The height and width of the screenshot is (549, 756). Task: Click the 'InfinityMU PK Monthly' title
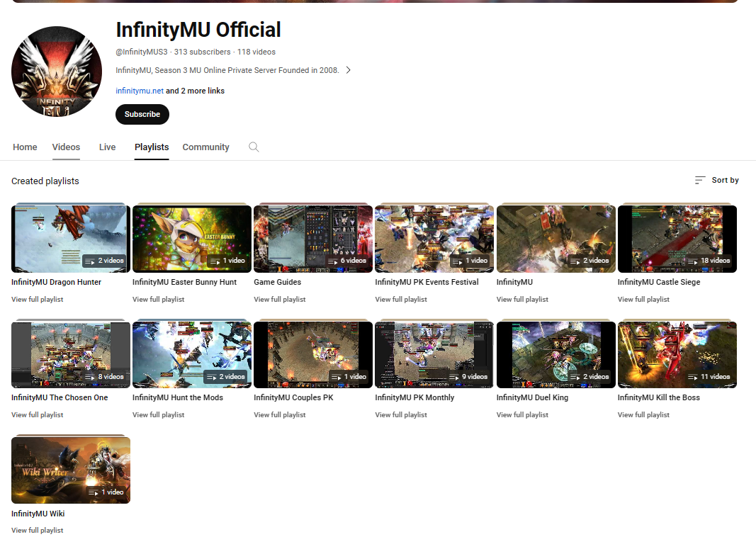coord(414,397)
